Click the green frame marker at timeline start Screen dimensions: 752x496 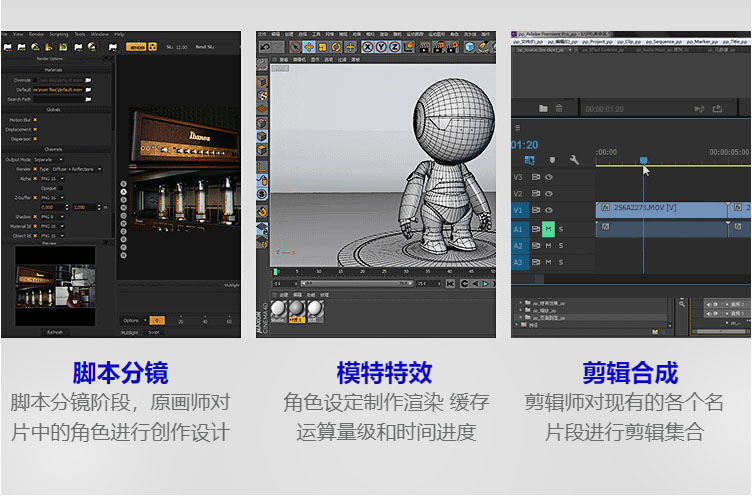click(x=276, y=272)
